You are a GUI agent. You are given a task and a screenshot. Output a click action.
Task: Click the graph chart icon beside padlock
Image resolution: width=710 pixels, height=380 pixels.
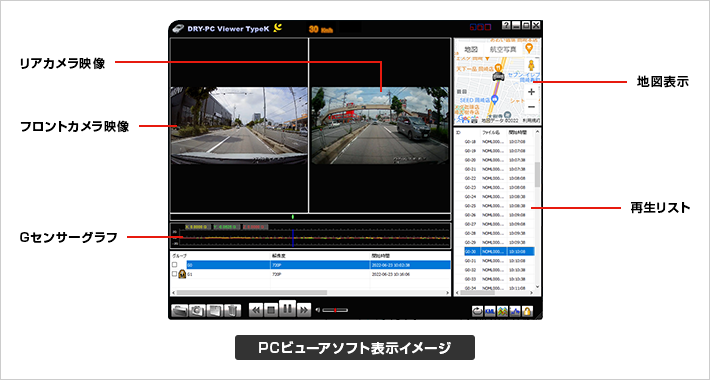(x=515, y=311)
